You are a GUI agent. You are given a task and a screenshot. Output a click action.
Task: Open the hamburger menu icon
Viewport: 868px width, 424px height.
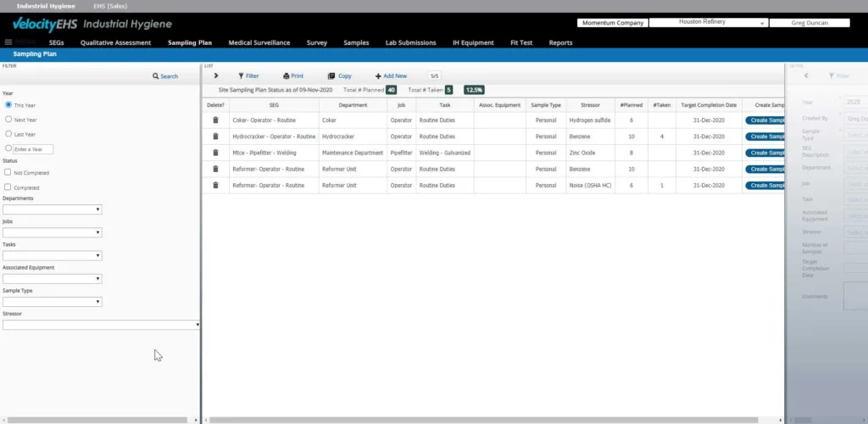8,42
